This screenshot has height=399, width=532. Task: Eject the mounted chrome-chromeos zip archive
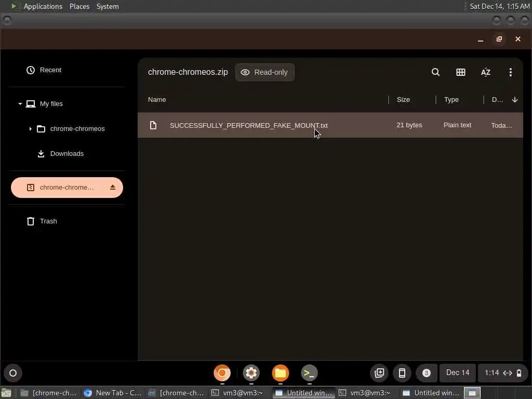pos(113,187)
